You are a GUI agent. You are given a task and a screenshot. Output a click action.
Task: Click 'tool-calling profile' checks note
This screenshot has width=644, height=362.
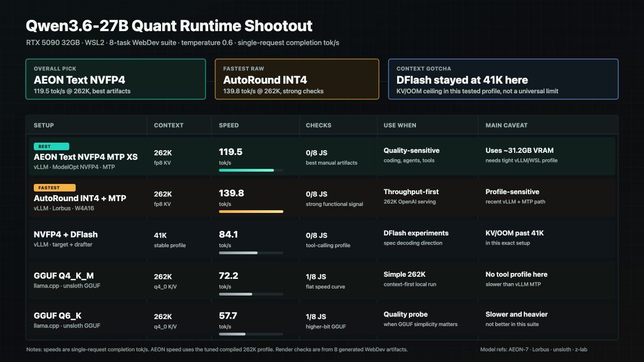point(328,245)
